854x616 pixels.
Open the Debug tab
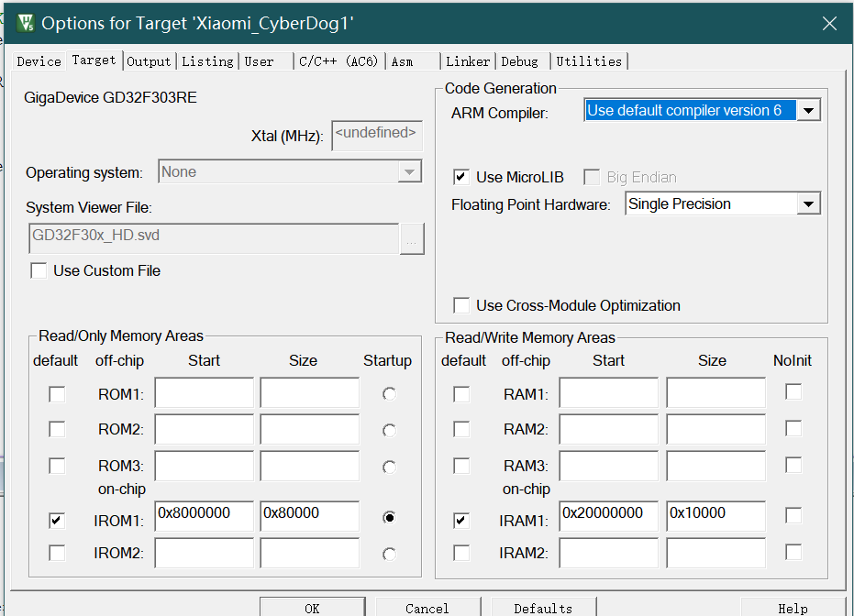point(522,61)
